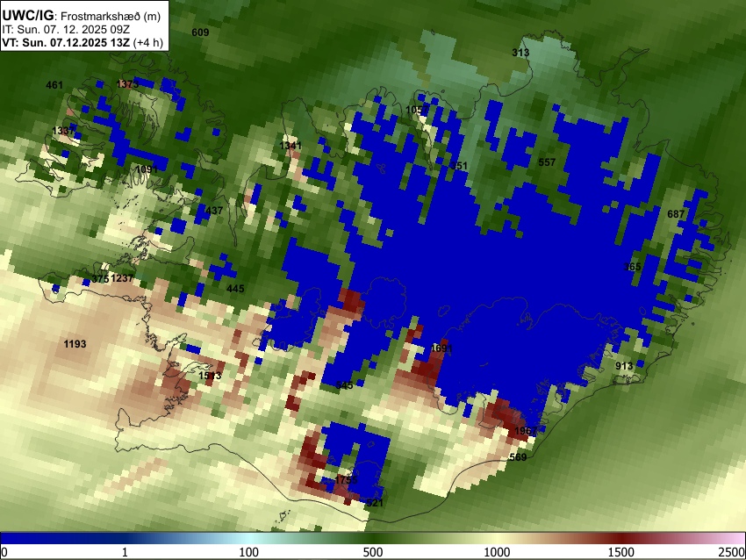This screenshot has height=560, width=746.
Task: Select the initial time line 'IT: Sun. 07. 12. 2025 09Z'
Action: 66,30
